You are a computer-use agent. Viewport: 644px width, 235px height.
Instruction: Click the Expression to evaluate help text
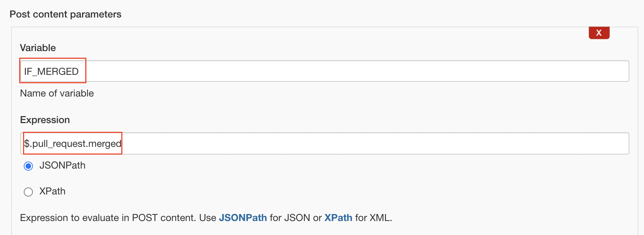point(206,218)
